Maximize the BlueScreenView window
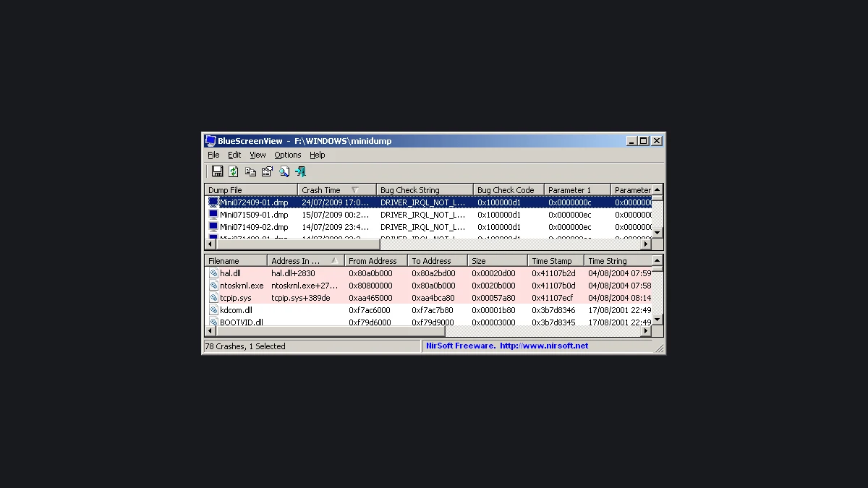Viewport: 868px width, 488px height. 644,141
